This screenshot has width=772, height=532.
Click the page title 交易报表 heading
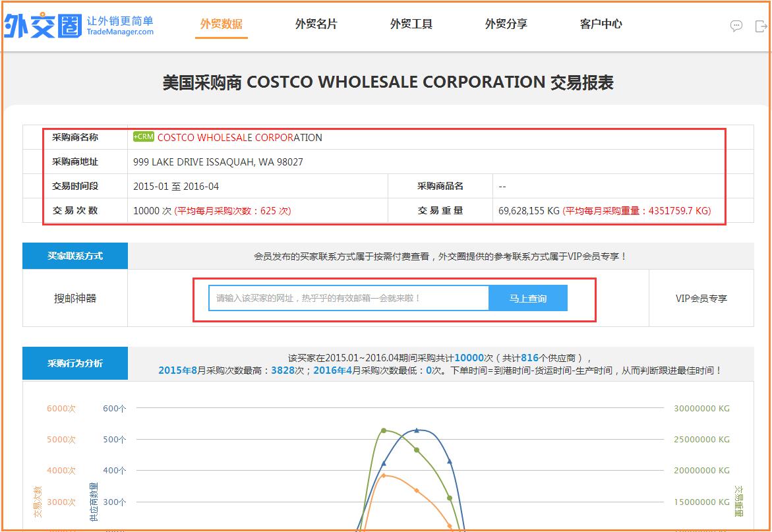(x=388, y=82)
